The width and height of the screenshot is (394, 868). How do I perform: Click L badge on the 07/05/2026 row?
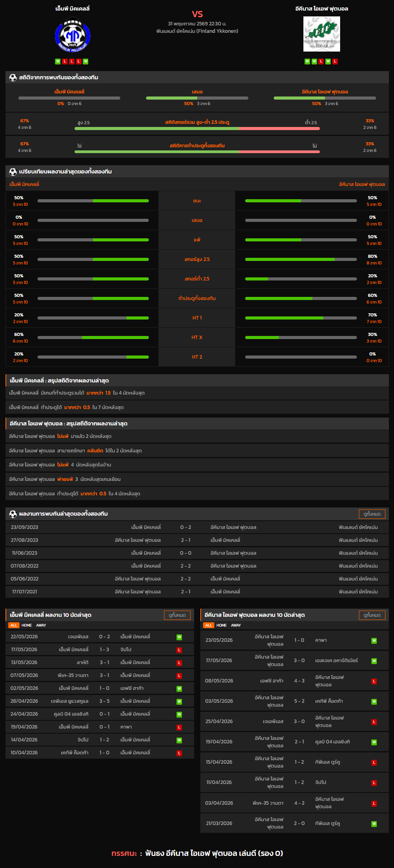point(179,676)
